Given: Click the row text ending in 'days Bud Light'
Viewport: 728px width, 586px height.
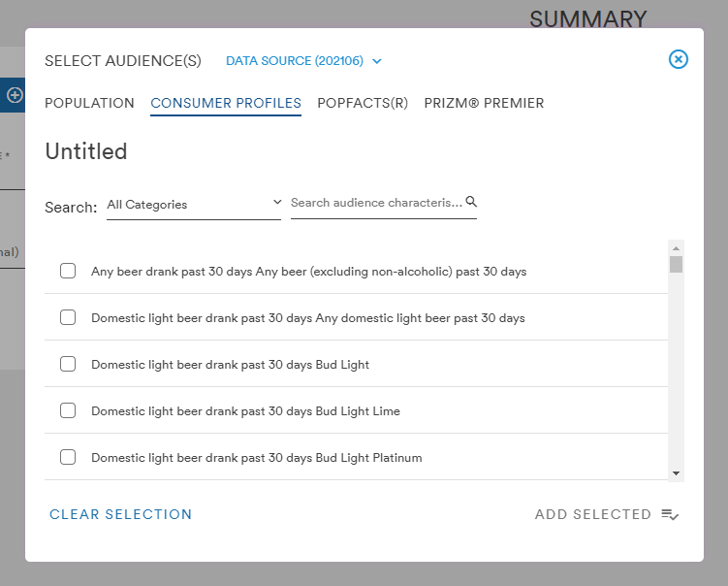Looking at the screenshot, I should tap(230, 365).
